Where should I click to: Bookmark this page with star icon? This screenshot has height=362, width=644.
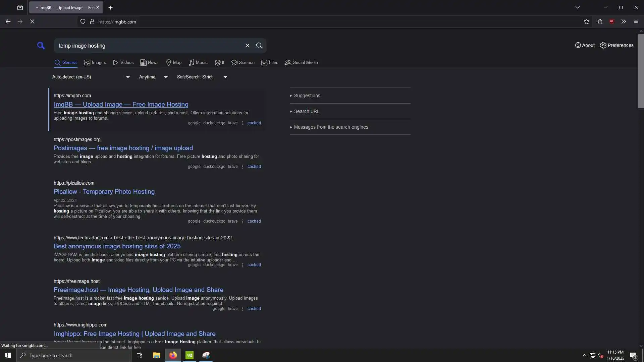coord(586,22)
